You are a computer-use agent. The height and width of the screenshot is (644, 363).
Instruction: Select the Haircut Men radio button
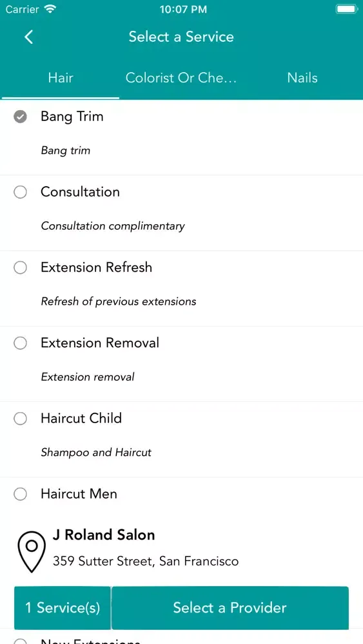point(20,494)
